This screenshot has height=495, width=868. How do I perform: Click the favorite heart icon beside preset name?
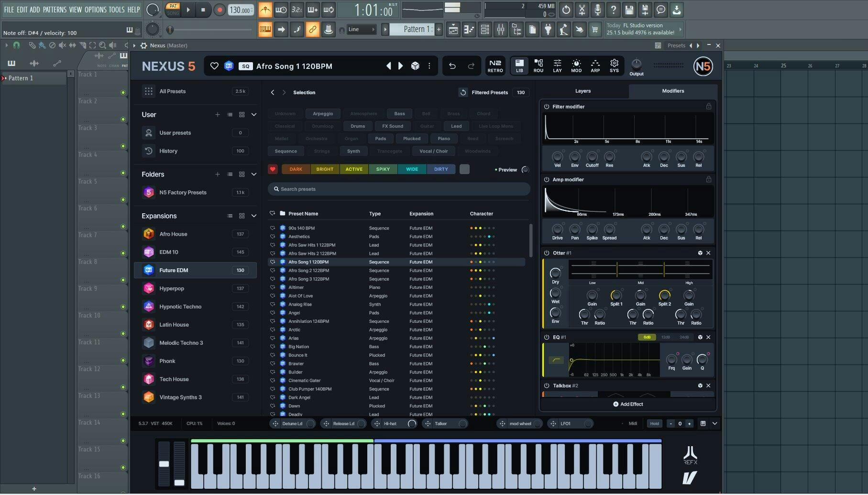pyautogui.click(x=214, y=66)
